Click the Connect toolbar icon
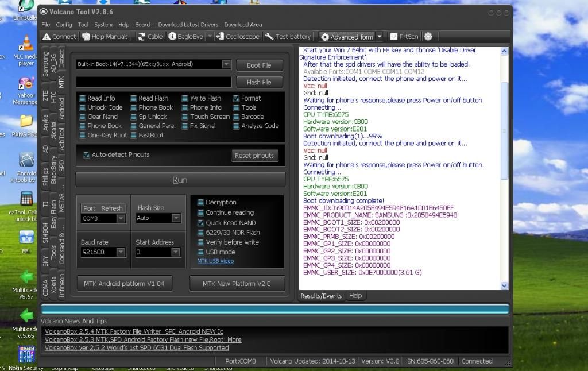Viewport: 588px width, 371px height. tap(59, 37)
